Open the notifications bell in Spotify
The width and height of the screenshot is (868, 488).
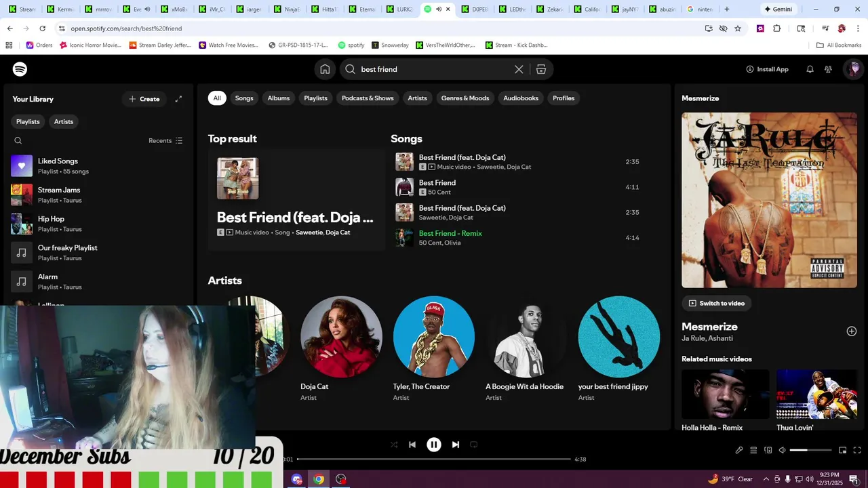810,69
